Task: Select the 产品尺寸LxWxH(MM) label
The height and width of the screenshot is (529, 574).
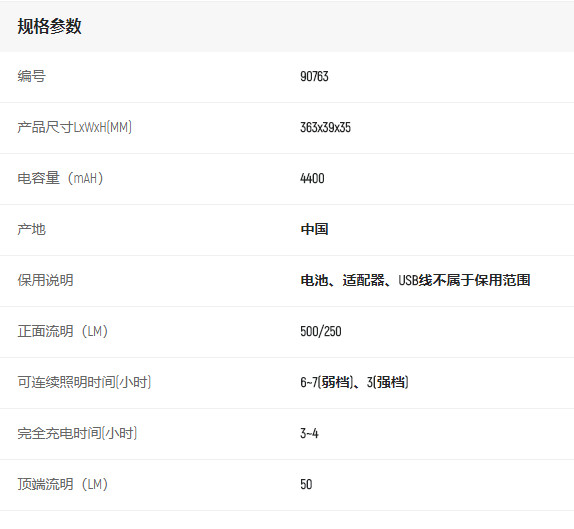Action: [74, 127]
